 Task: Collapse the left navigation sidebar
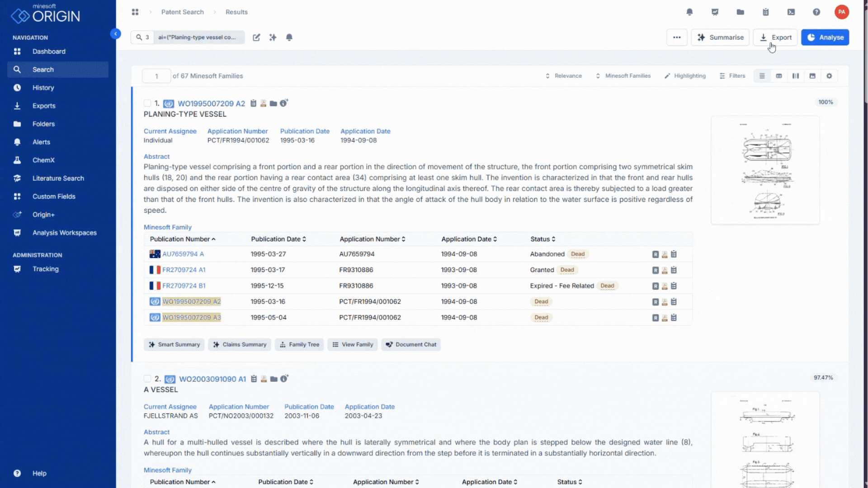(x=115, y=34)
